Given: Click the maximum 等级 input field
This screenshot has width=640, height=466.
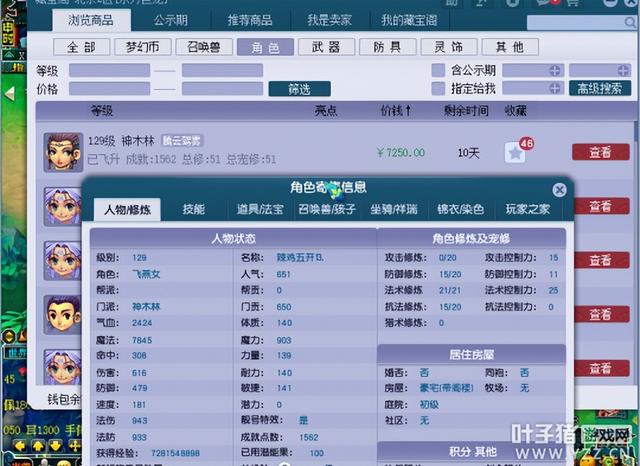Looking at the screenshot, I should pos(222,70).
